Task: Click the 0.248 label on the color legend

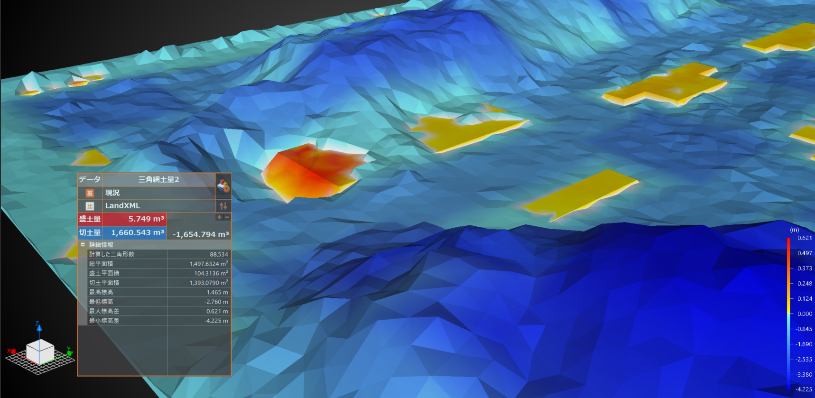Action: [x=805, y=283]
